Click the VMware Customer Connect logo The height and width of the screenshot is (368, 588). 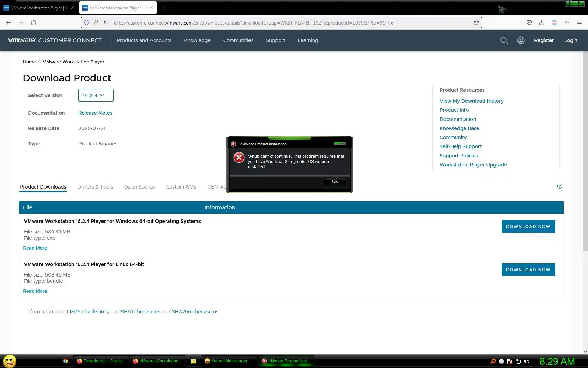tap(55, 40)
